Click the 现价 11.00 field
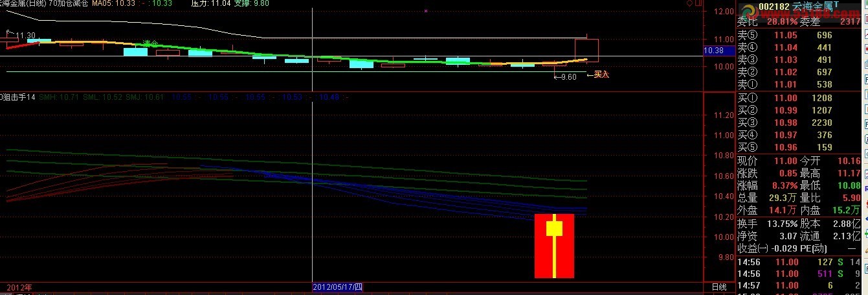Viewport: 868px width, 295px height. tap(767, 161)
